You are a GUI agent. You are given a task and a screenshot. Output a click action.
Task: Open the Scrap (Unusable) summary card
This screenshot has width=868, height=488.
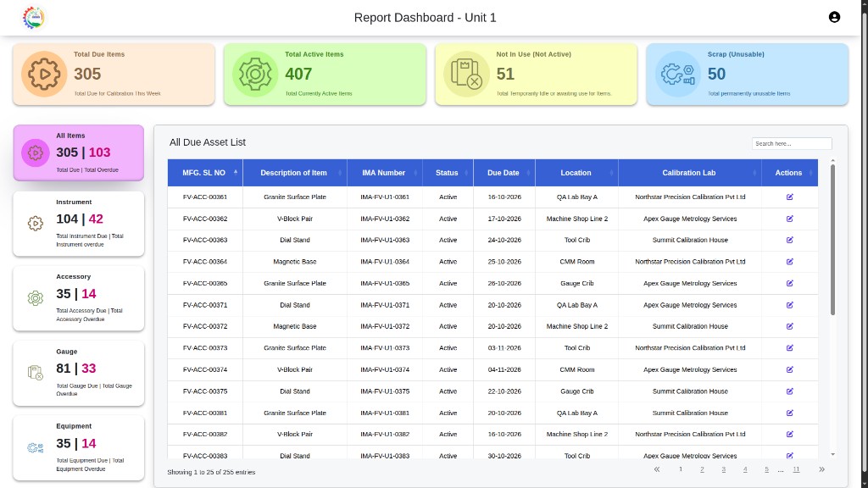click(748, 75)
